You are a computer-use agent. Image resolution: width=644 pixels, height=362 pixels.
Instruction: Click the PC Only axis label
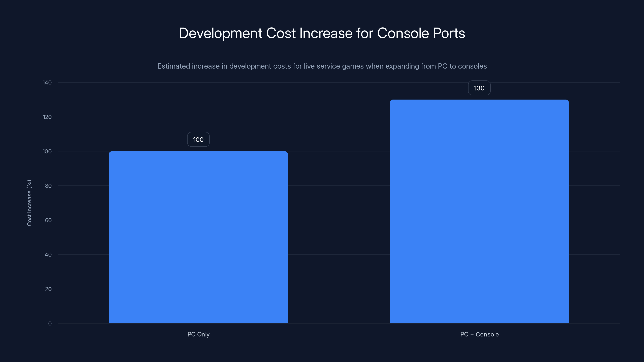pyautogui.click(x=198, y=334)
